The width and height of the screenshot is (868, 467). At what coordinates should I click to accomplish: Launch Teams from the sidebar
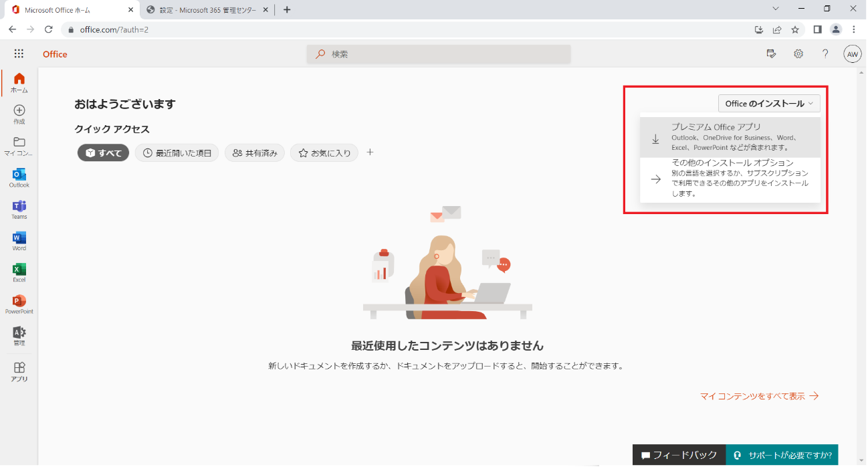(x=19, y=208)
